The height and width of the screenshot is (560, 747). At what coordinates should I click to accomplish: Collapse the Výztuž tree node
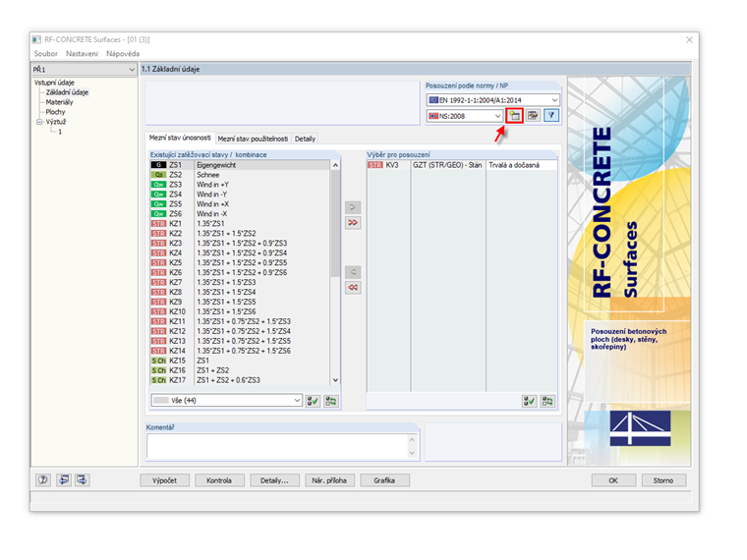click(39, 122)
